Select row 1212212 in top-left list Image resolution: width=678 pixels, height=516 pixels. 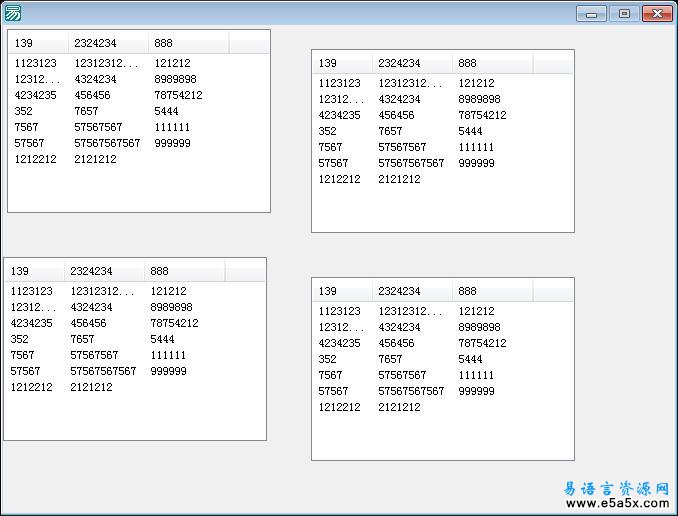point(35,159)
